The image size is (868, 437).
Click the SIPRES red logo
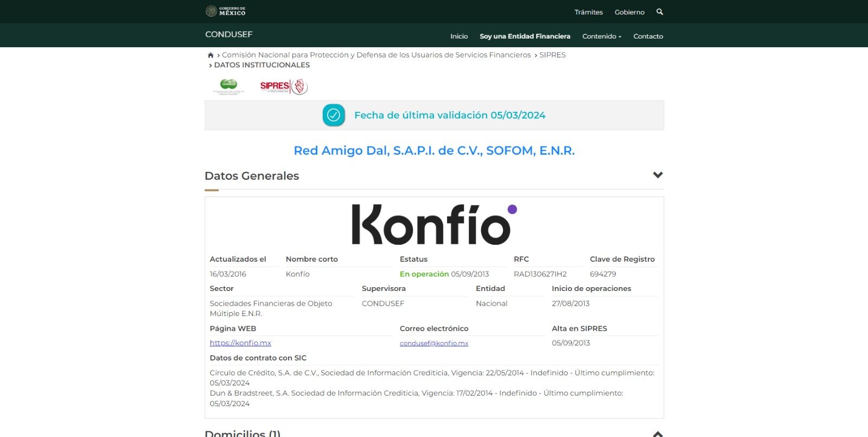tap(284, 86)
